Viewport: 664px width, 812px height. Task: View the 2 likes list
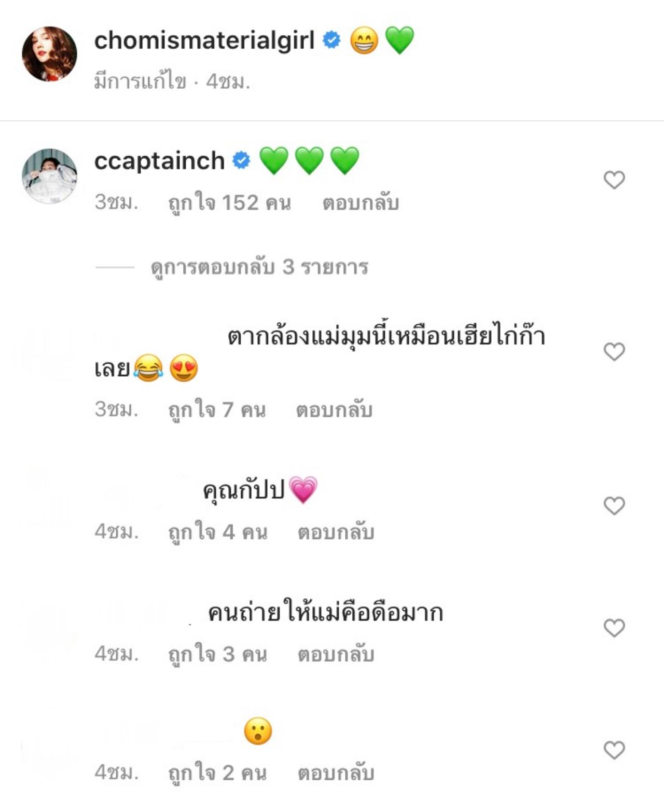point(218,773)
